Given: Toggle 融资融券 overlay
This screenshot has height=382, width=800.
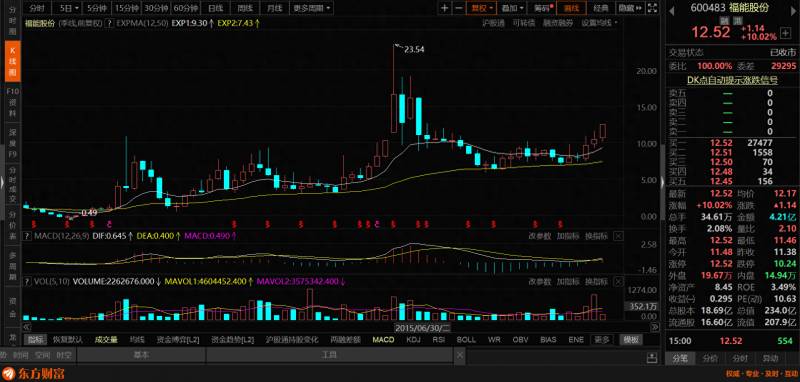Looking at the screenshot, I should (558, 23).
